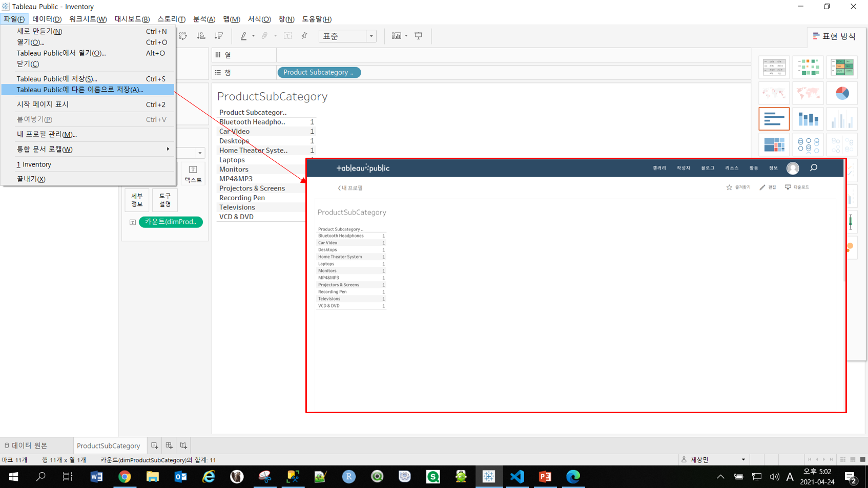
Task: Click the download (다운로드) button
Action: (797, 187)
